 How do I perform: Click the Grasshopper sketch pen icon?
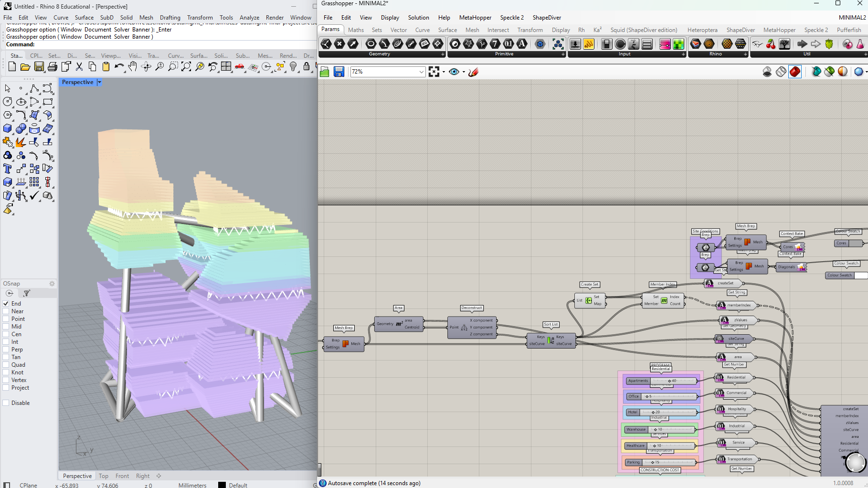(474, 72)
